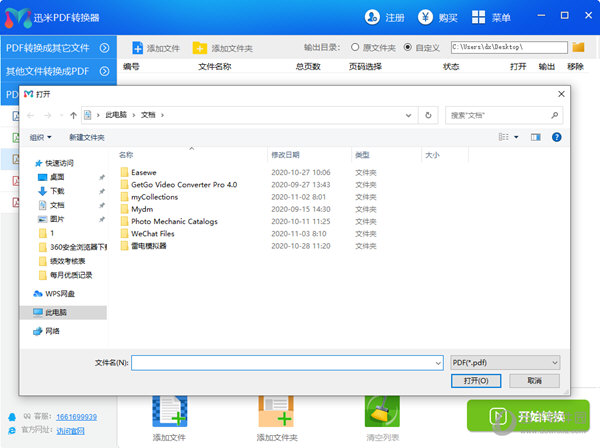Select the 原文件夹 radio button
Screen dimensions: 600x448
[x=355, y=47]
